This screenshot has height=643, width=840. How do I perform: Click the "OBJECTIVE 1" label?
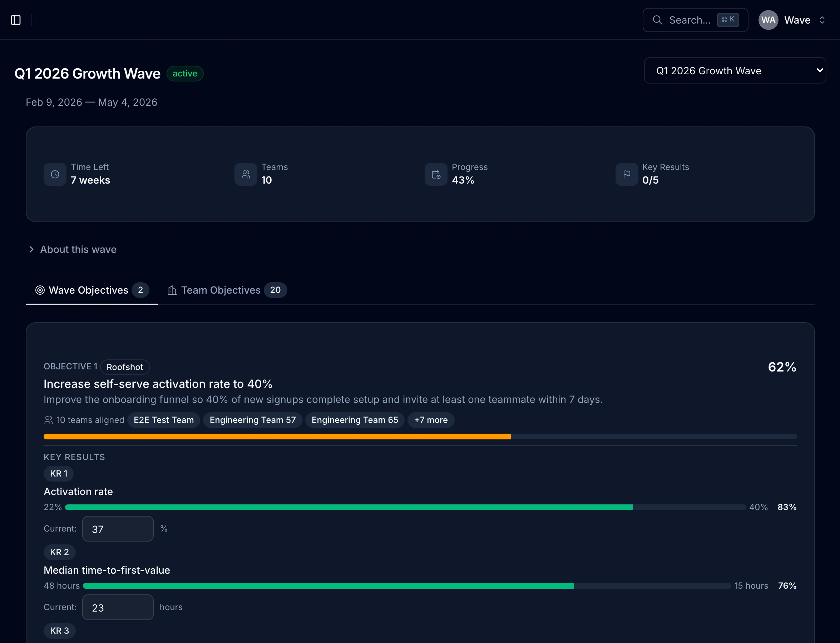[x=70, y=366]
